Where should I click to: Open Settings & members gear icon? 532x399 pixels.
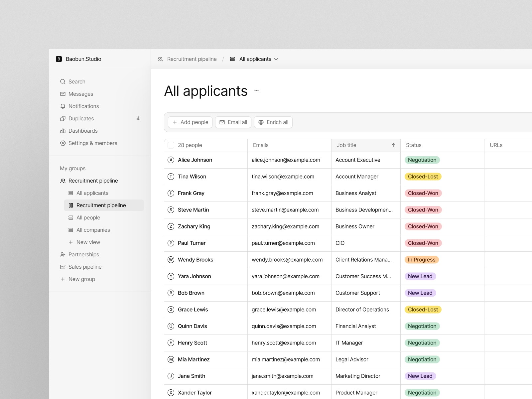[63, 143]
